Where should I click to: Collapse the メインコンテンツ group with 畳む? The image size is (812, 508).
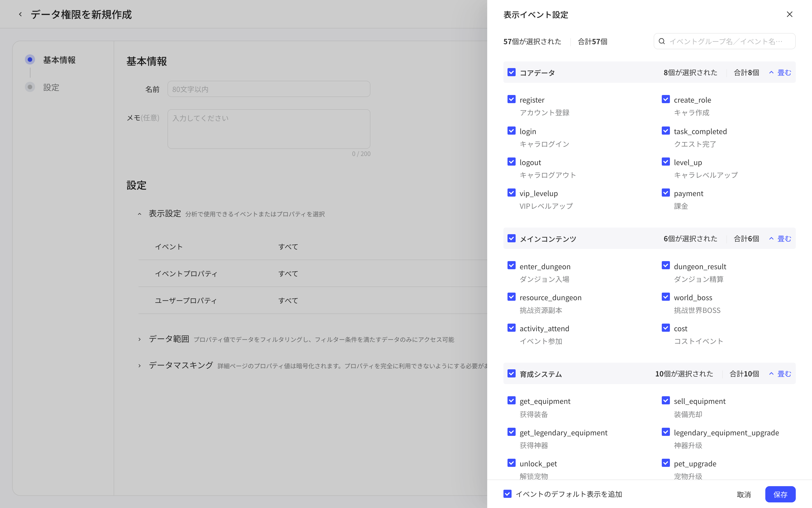[780, 239]
